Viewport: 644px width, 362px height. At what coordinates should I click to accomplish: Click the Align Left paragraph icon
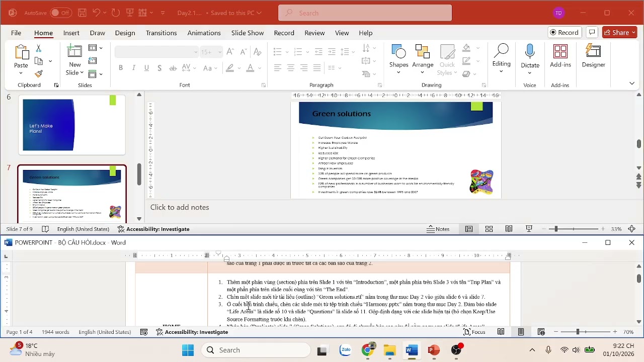coord(278,68)
